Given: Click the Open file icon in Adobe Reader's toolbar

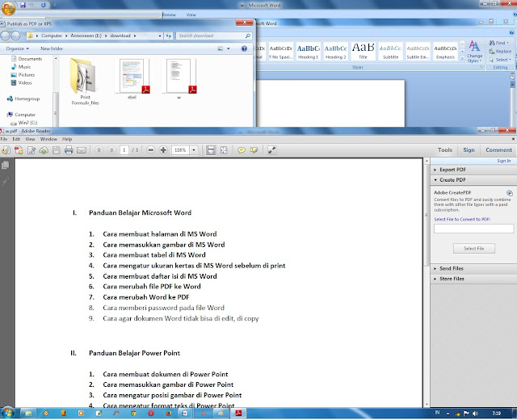Looking at the screenshot, I should coord(6,150).
